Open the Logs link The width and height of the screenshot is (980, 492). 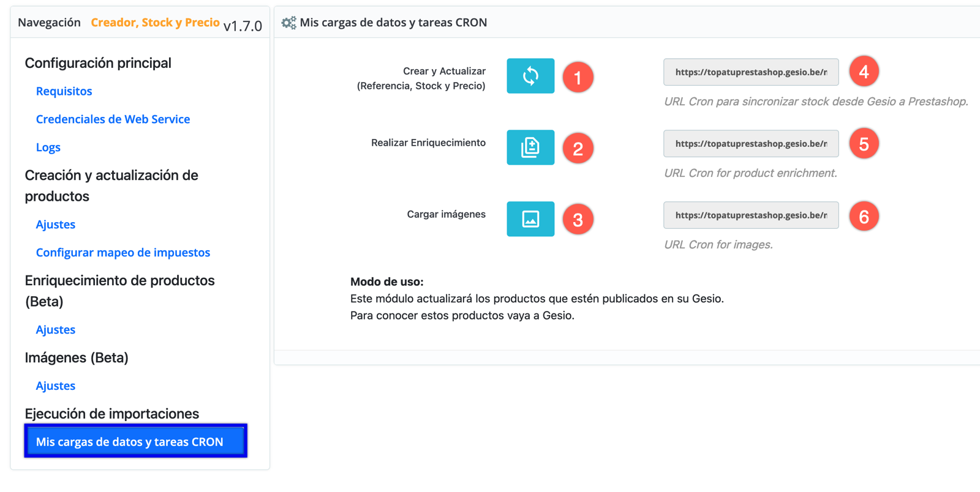click(x=48, y=147)
